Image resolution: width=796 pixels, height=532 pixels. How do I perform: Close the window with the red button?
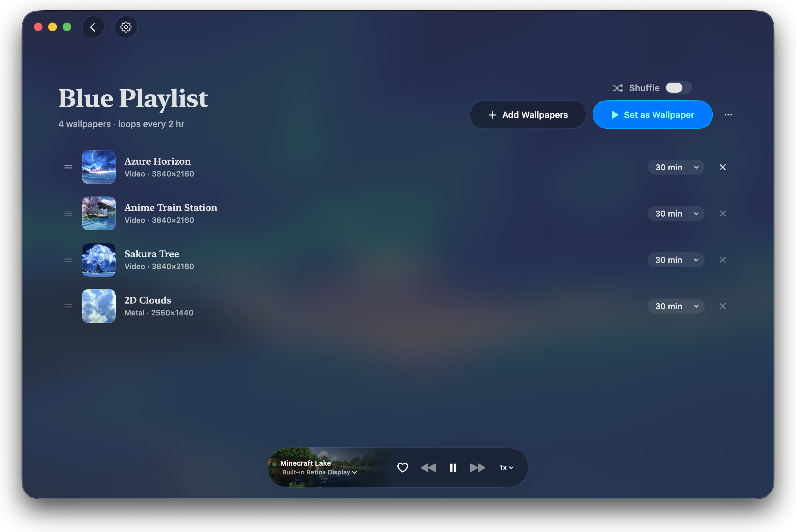[38, 27]
